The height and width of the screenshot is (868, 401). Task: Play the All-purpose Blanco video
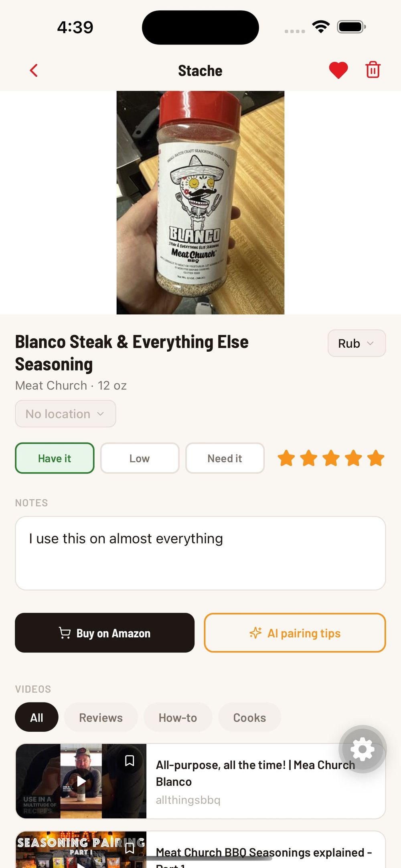tap(81, 781)
